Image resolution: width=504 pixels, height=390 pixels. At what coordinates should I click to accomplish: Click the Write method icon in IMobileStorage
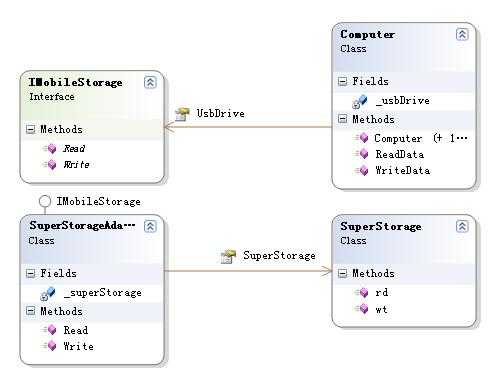pos(50,164)
